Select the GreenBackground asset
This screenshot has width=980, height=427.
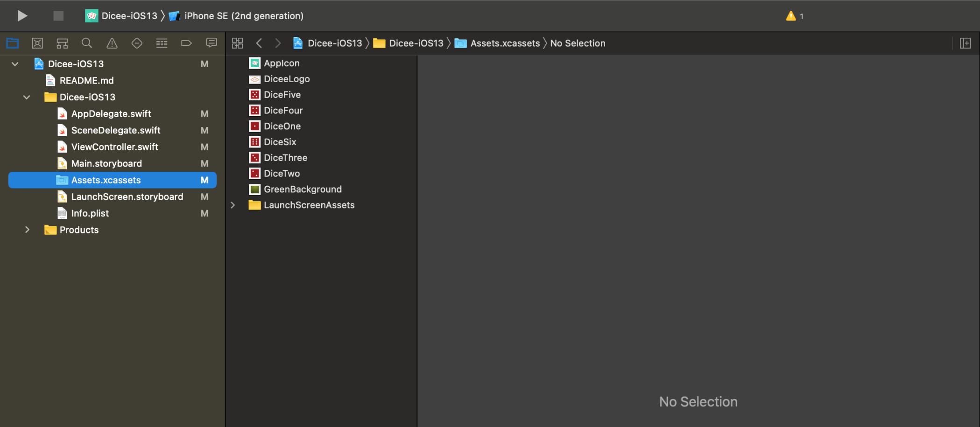click(302, 189)
